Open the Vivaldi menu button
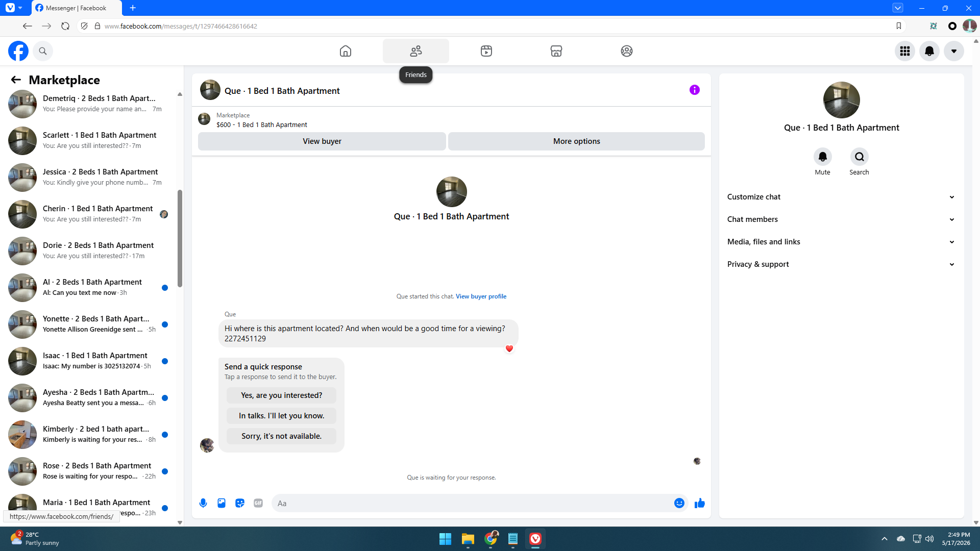980x551 pixels. [x=10, y=8]
